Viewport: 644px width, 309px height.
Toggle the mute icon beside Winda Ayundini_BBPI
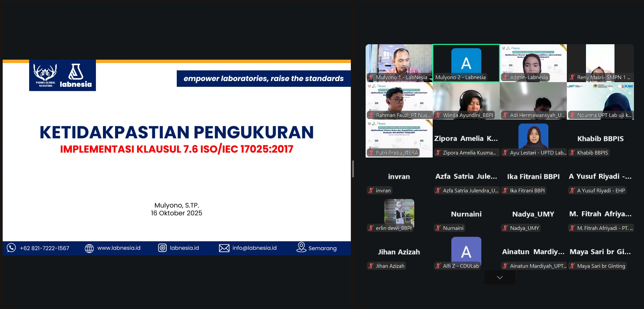click(x=438, y=115)
